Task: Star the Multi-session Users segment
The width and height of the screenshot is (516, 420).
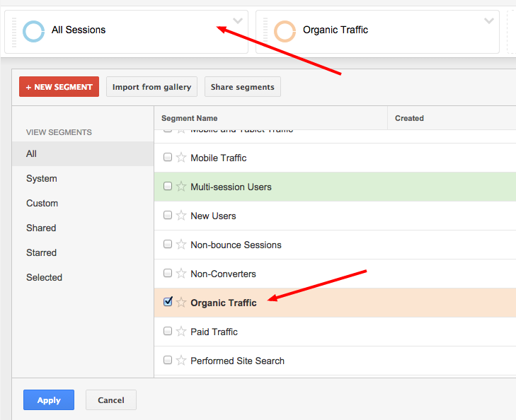Action: pos(181,187)
